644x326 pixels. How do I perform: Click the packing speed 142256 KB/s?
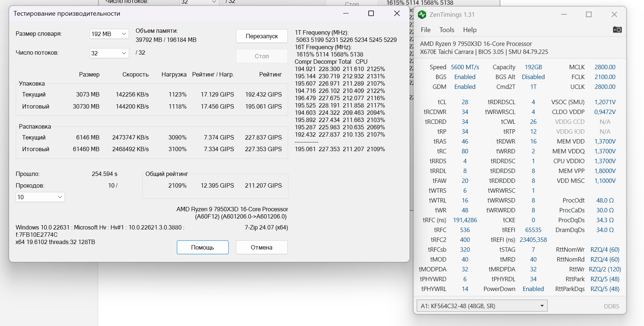132,94
